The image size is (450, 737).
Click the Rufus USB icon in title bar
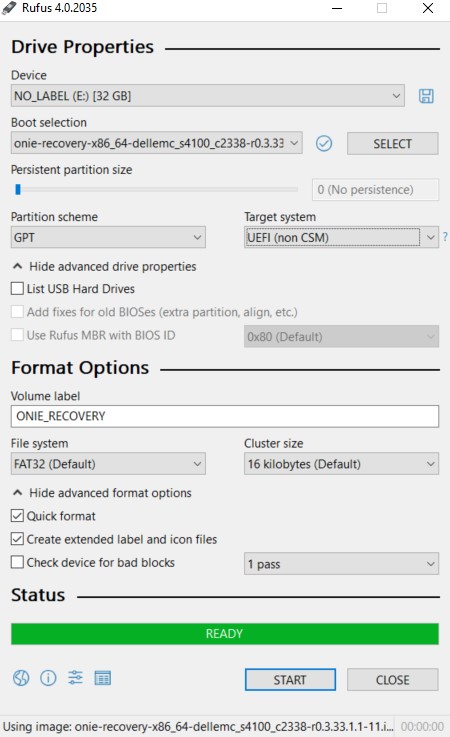point(9,8)
